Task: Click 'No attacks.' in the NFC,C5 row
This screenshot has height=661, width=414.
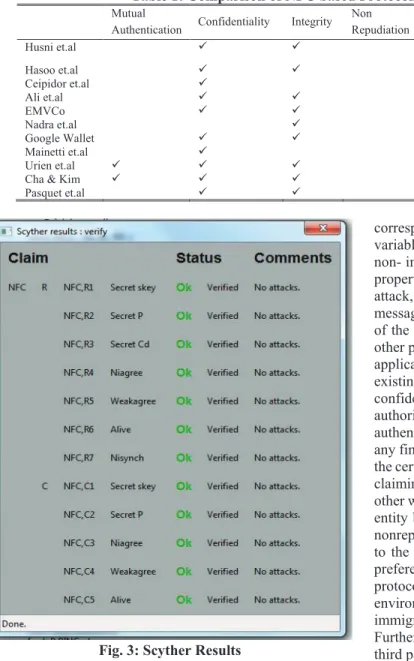Action: pos(277,600)
